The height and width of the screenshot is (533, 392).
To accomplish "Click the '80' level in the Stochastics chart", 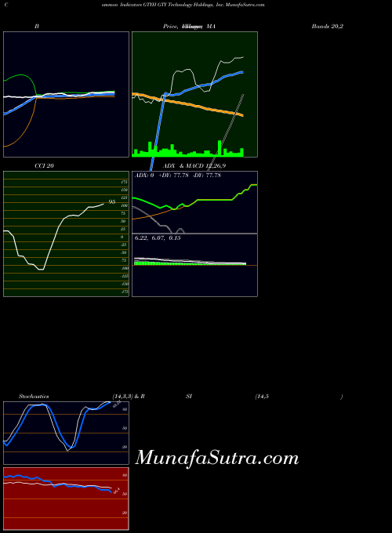I will pyautogui.click(x=125, y=410).
